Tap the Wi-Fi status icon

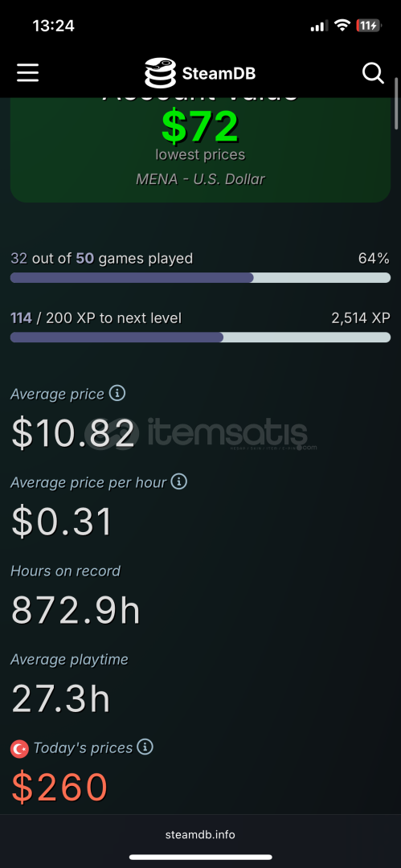343,26
